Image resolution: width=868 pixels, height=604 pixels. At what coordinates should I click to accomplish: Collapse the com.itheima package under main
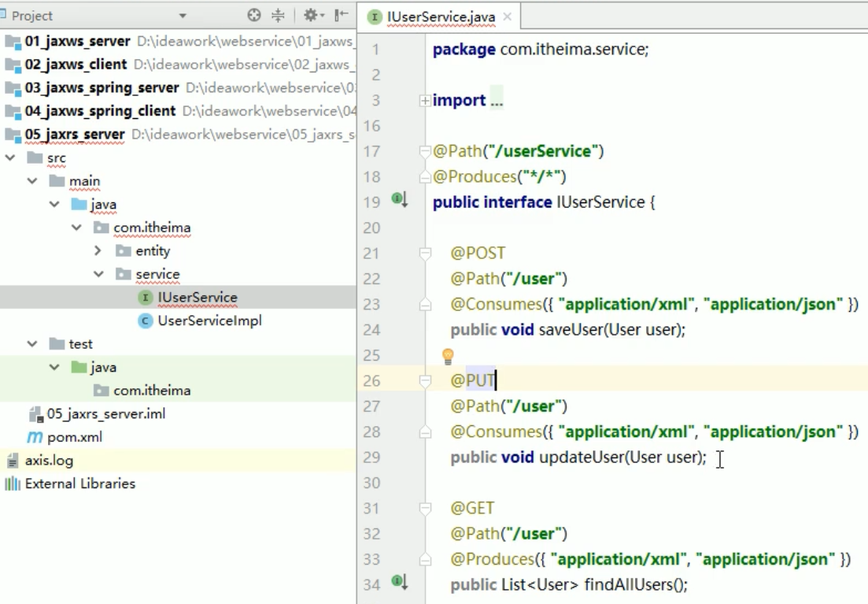pyautogui.click(x=77, y=228)
